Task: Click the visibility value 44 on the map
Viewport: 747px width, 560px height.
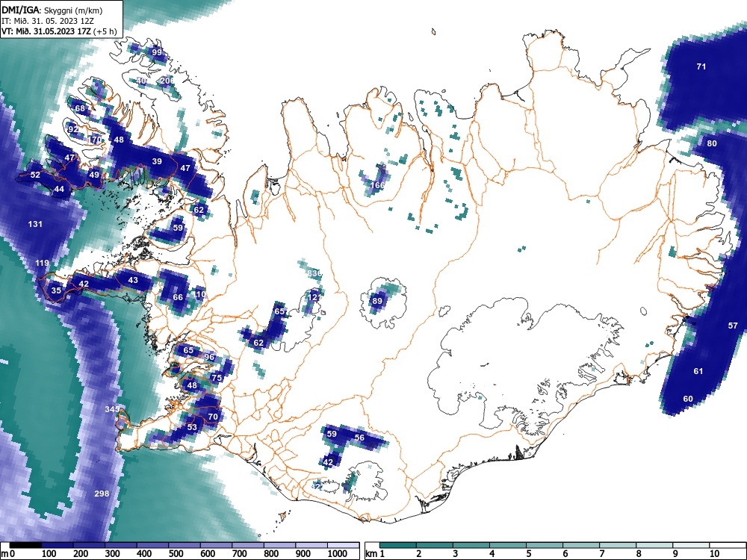Action: point(59,189)
